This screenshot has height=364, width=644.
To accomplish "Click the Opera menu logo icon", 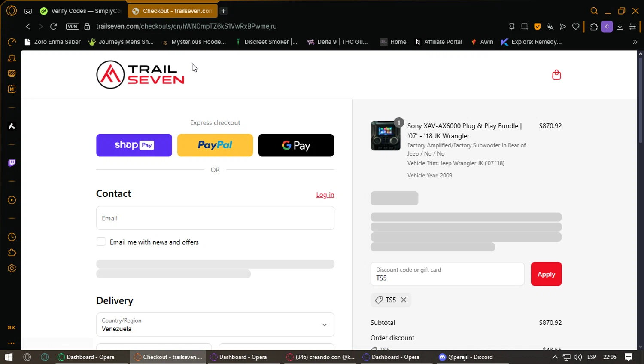I will [12, 11].
